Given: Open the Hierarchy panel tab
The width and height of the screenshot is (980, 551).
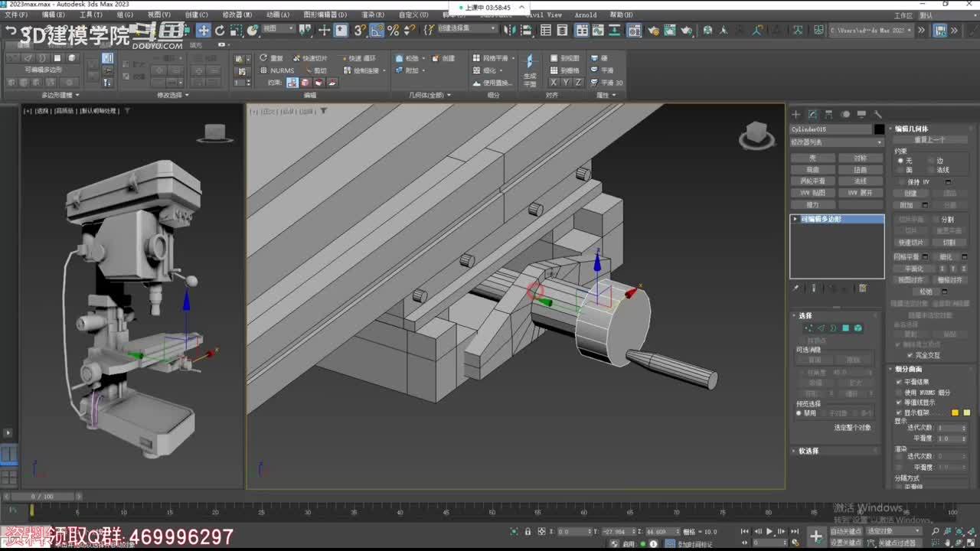Looking at the screenshot, I should coord(829,115).
